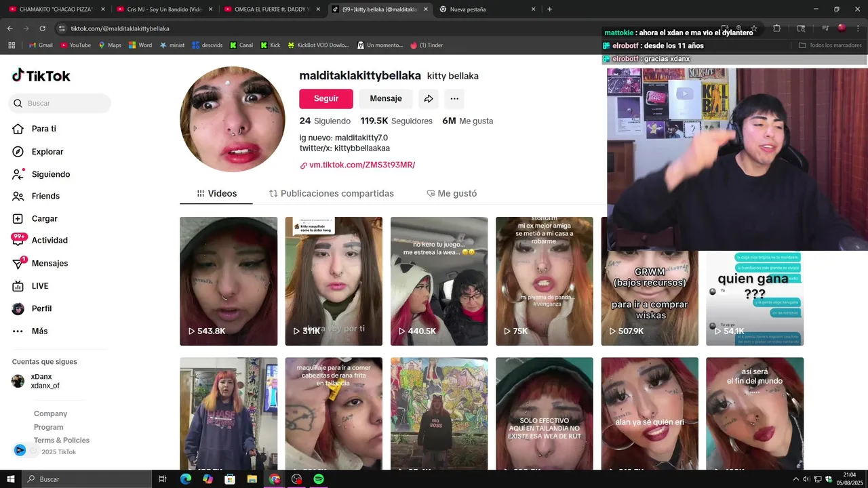Click the share arrow icon beside Mensaje
Viewport: 868px width, 488px height.
pyautogui.click(x=429, y=99)
